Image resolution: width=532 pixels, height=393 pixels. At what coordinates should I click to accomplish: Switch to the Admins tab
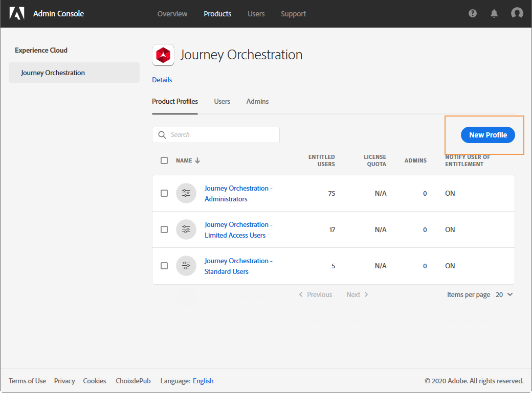pos(257,101)
